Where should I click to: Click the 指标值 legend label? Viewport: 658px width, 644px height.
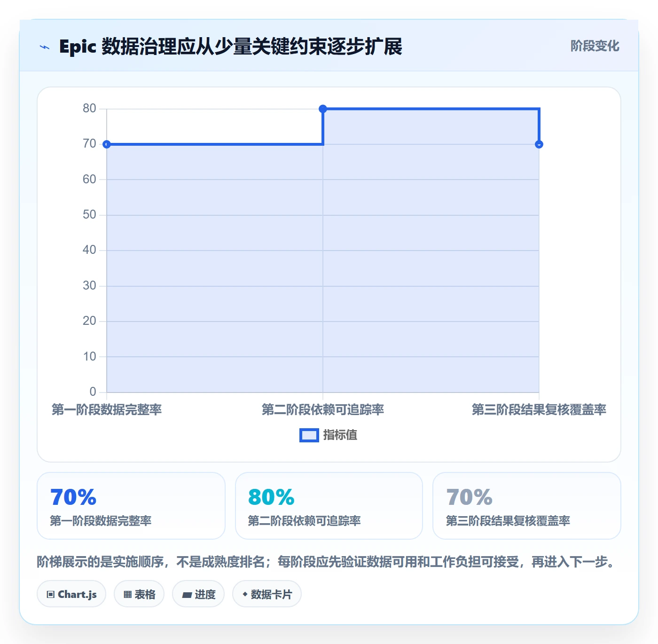tap(340, 435)
